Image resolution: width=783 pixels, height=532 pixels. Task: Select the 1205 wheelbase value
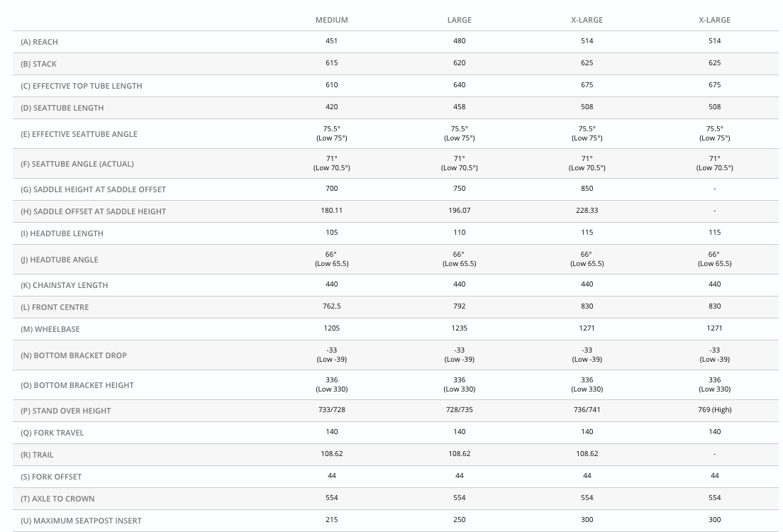tap(332, 328)
